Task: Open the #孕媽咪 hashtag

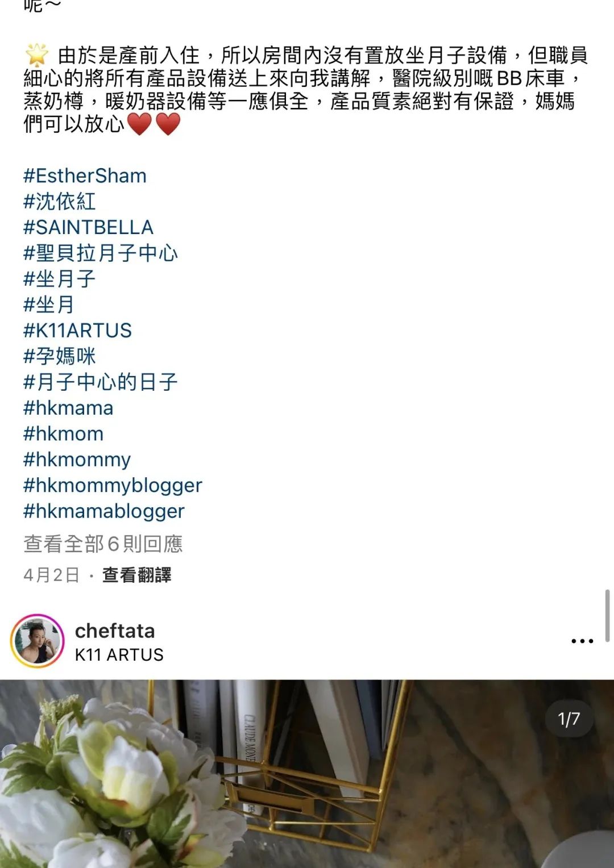Action: (x=59, y=356)
